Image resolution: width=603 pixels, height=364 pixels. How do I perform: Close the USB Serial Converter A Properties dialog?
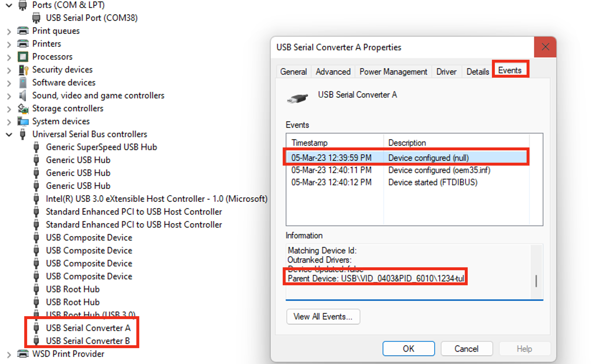click(x=545, y=47)
